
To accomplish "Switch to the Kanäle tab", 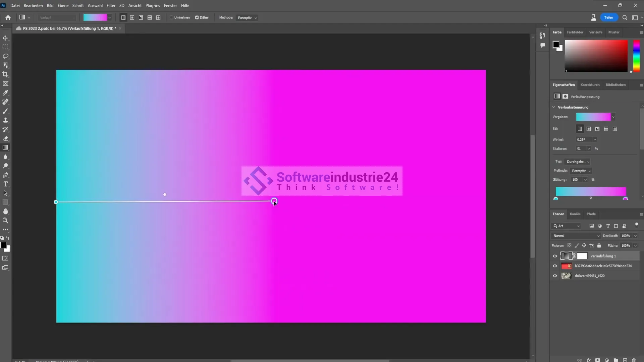I will click(575, 214).
